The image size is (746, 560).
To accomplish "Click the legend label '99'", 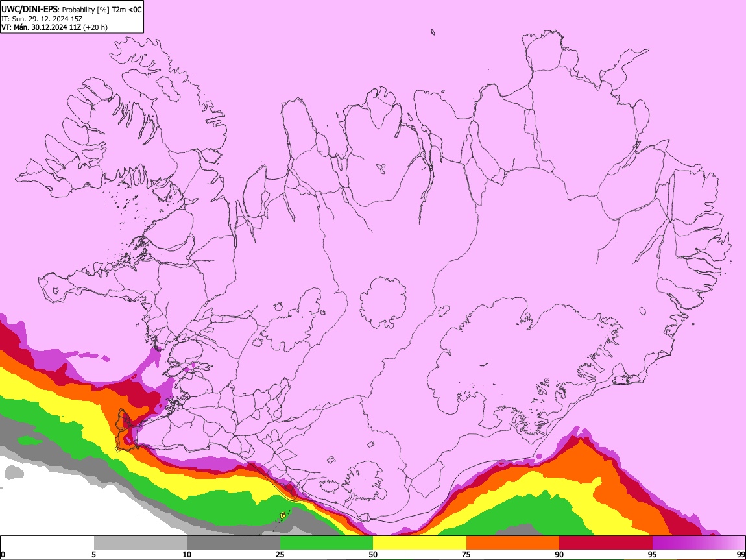I will tap(741, 555).
